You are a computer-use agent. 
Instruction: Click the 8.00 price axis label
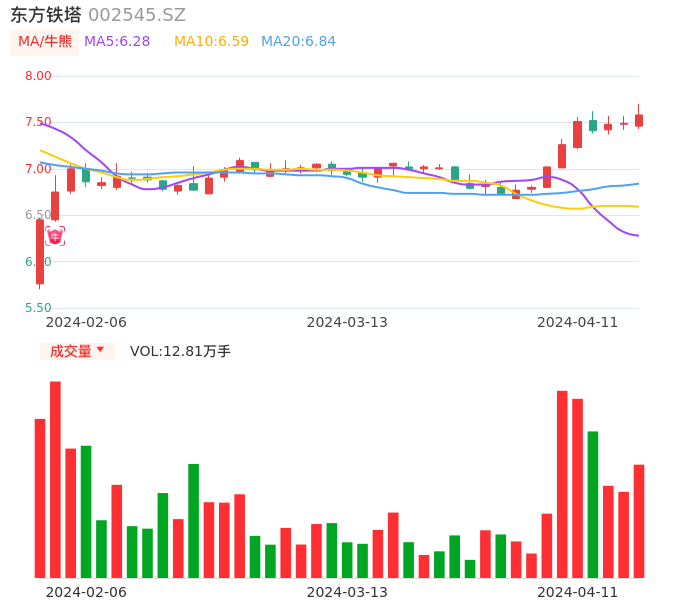(x=38, y=76)
